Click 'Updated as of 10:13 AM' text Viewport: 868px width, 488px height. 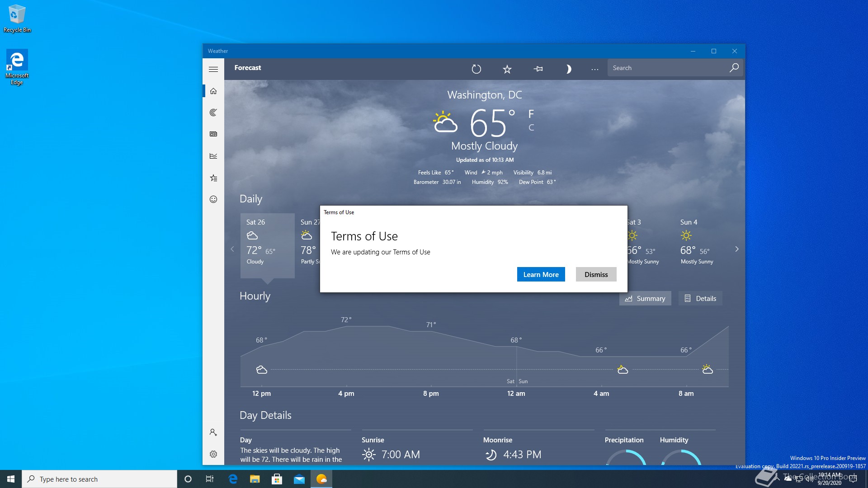(x=485, y=160)
